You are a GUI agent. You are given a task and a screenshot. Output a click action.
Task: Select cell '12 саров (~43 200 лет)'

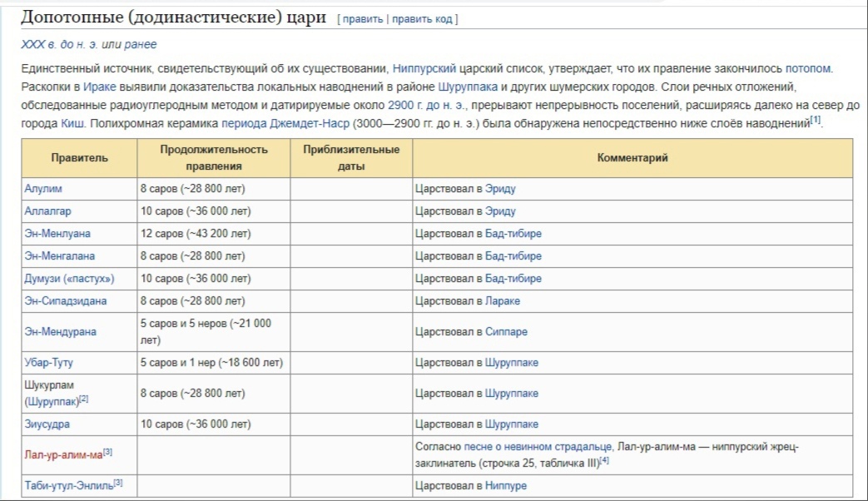point(214,234)
